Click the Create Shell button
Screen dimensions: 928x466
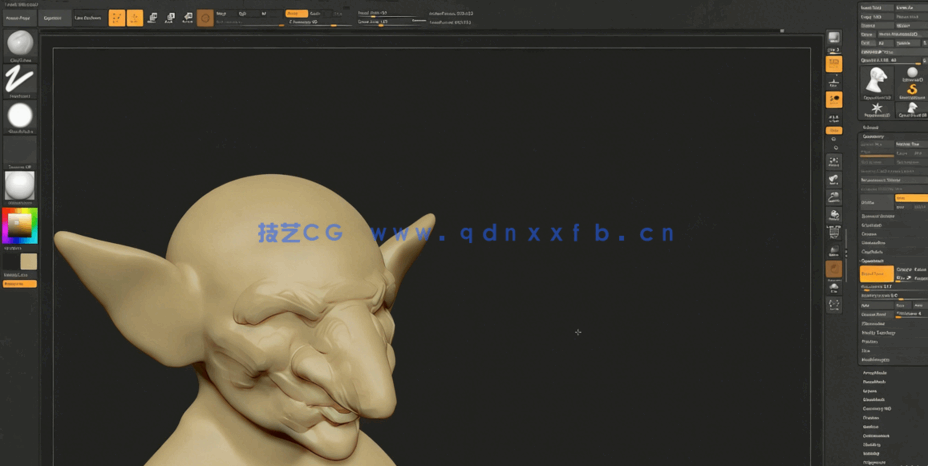pos(877,314)
